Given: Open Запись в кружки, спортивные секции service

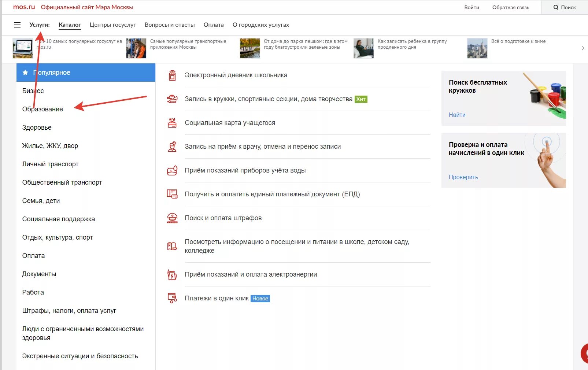Looking at the screenshot, I should (269, 99).
